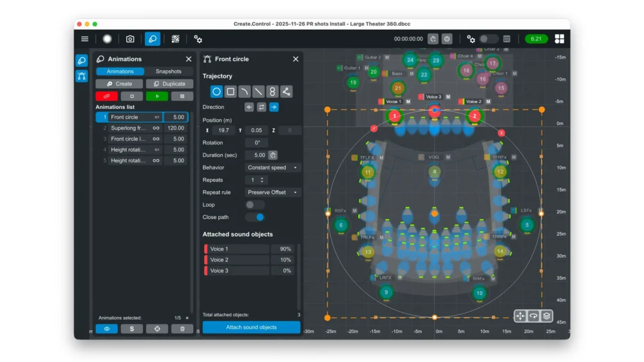Select the Superlong fr... animation row

tap(142, 128)
